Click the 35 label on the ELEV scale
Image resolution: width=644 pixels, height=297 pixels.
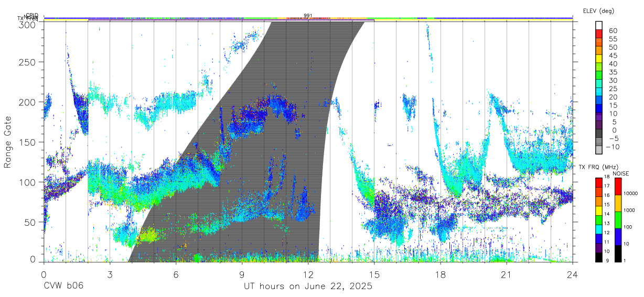pyautogui.click(x=612, y=72)
